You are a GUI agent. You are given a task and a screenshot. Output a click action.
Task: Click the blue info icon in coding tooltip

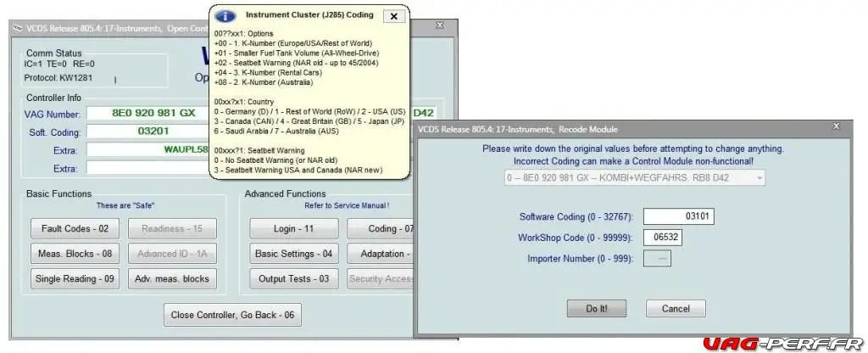pos(225,16)
